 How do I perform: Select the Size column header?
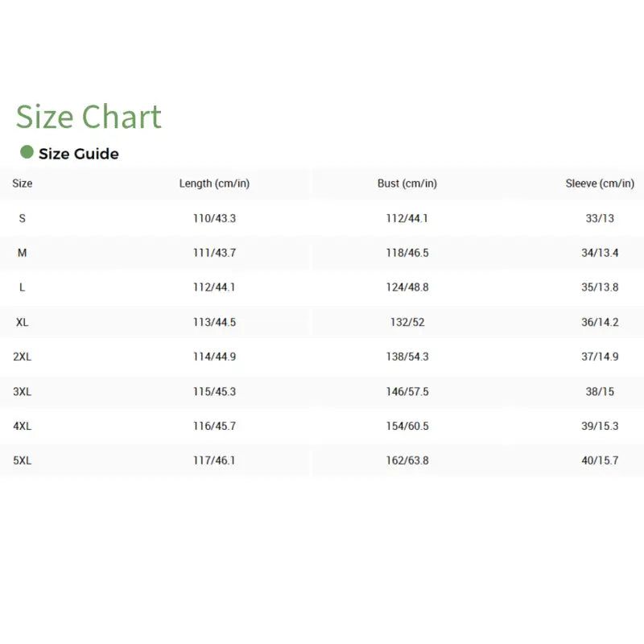point(23,184)
